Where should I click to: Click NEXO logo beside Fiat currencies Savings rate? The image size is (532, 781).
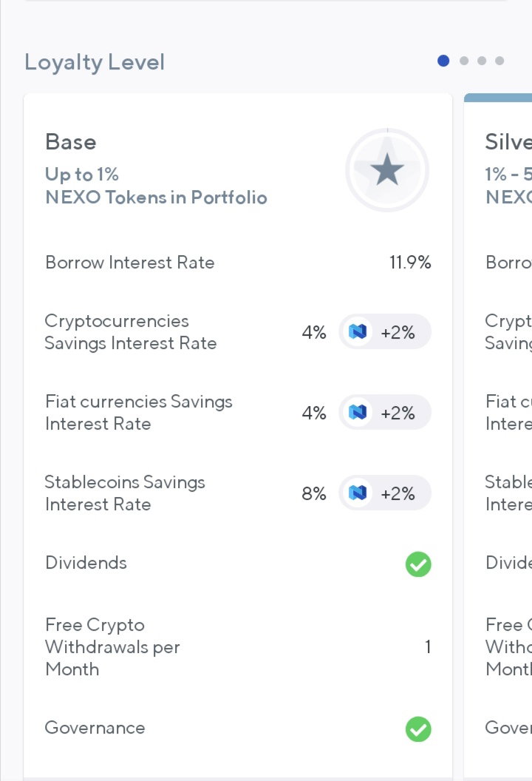358,413
